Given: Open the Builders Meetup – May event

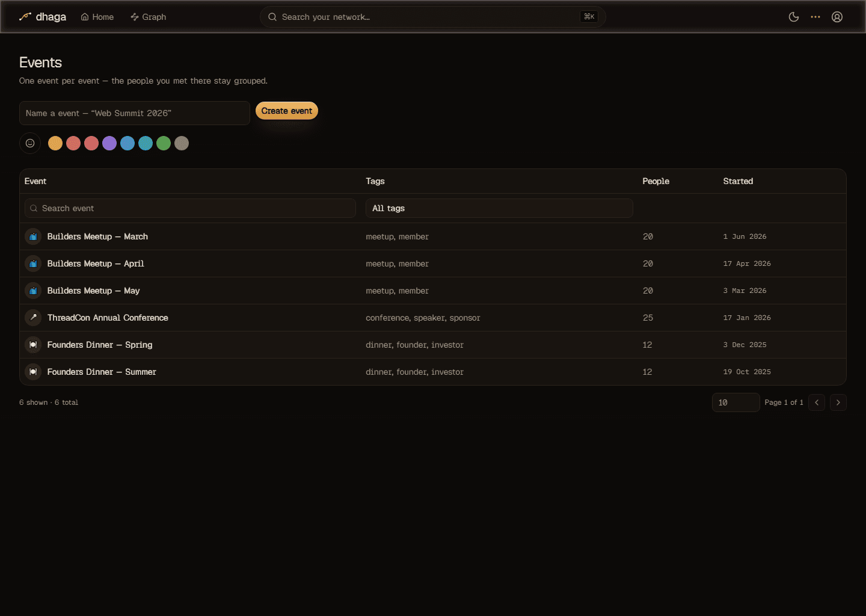Looking at the screenshot, I should coord(93,291).
